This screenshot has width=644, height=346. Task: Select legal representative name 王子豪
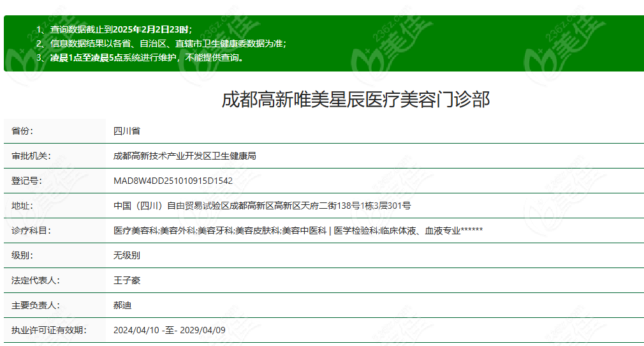coord(126,280)
